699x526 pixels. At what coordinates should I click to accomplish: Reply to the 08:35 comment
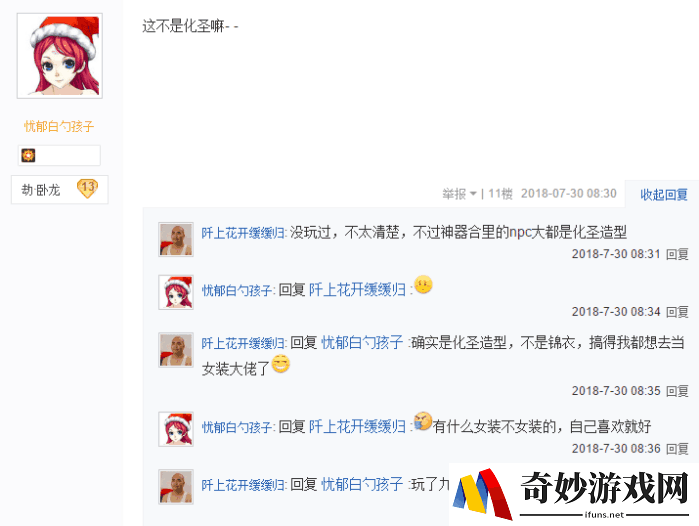(x=677, y=391)
